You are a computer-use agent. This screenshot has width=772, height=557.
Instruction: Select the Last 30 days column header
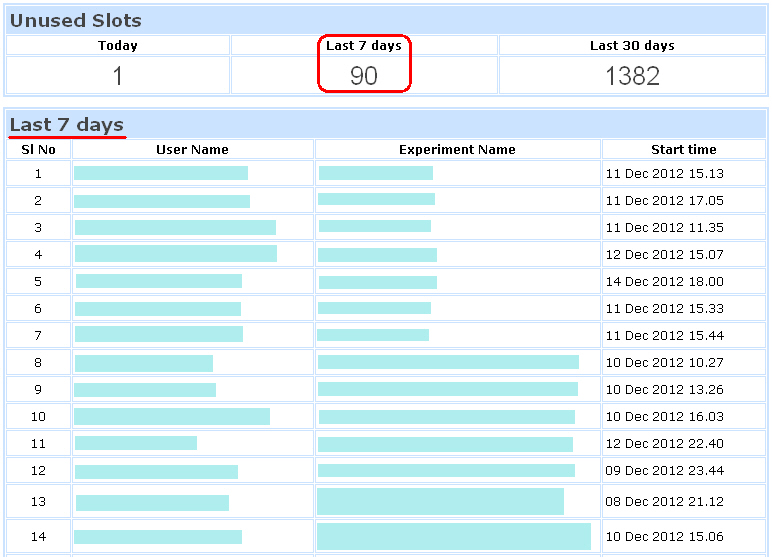632,45
